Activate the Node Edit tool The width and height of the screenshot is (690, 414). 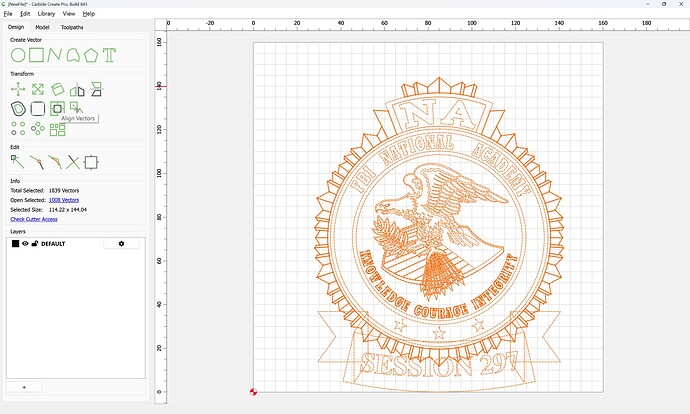[18, 162]
